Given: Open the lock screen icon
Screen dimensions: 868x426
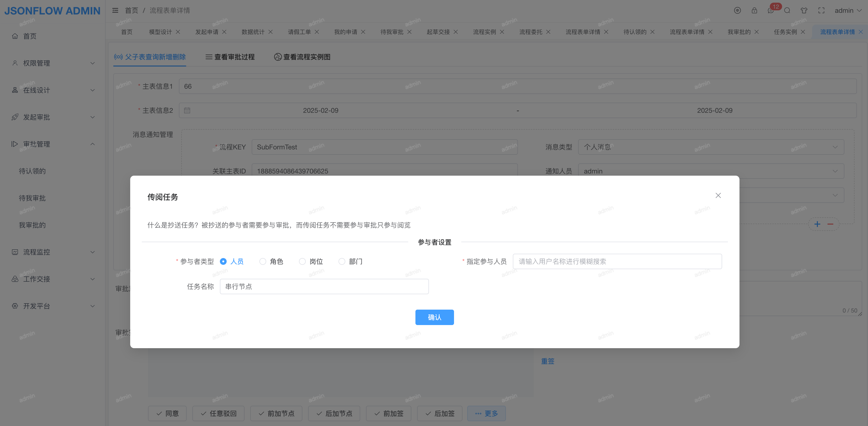Looking at the screenshot, I should click(x=754, y=10).
